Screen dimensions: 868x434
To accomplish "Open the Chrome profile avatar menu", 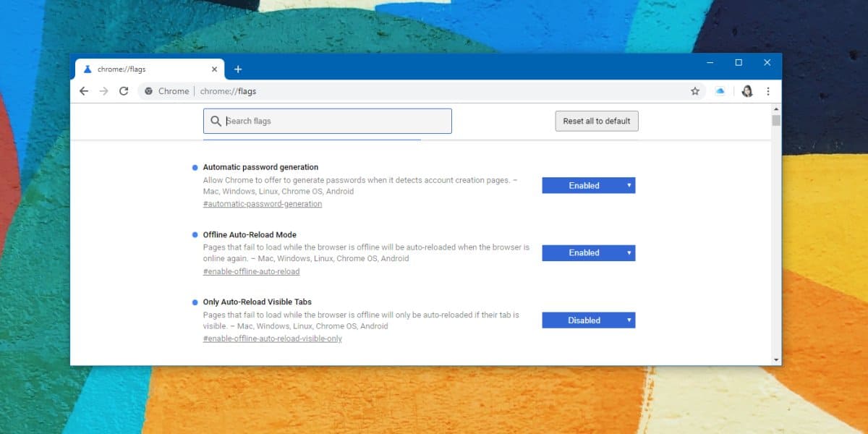I will coord(747,91).
